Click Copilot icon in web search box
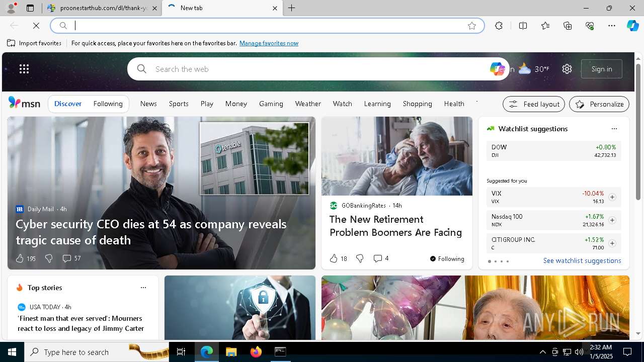 497,69
